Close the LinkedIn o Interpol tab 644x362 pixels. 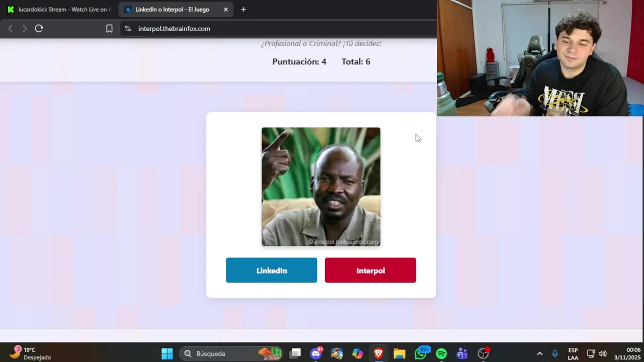click(x=226, y=10)
